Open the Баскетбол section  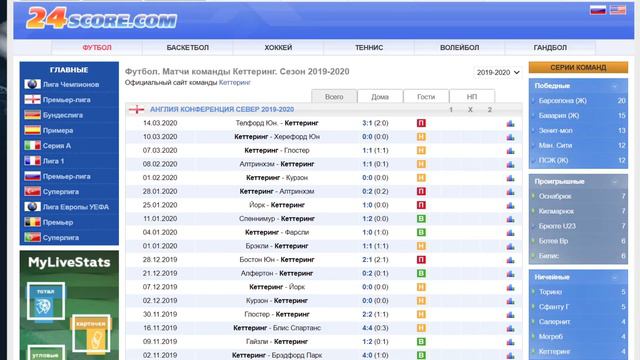tap(187, 48)
